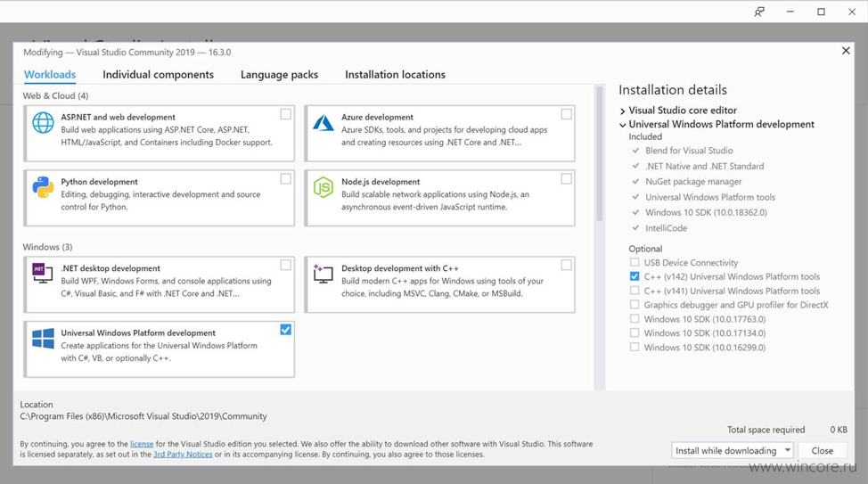Uncheck C++ (v142) Universal Windows Platform tools
Image resolution: width=868 pixels, height=484 pixels.
pos(635,276)
